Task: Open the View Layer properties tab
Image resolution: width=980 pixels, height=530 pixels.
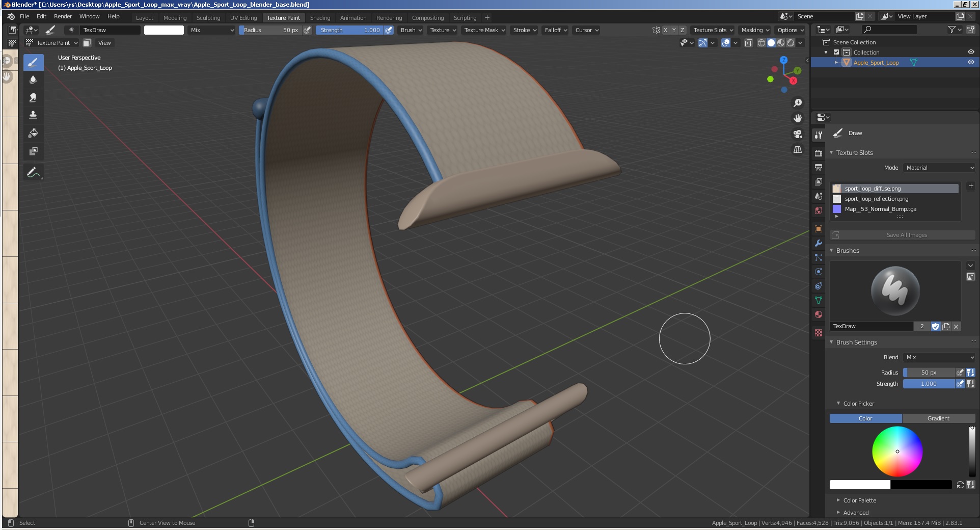Action: pyautogui.click(x=819, y=181)
